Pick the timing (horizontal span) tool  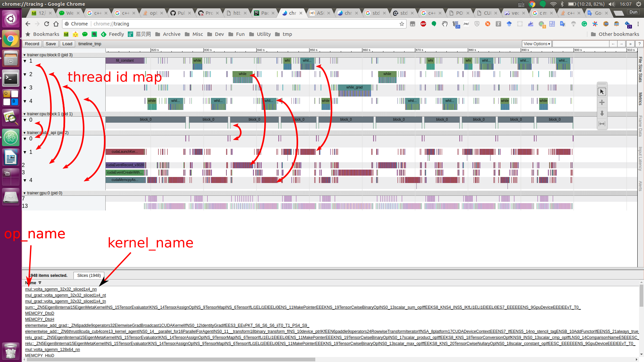602,124
